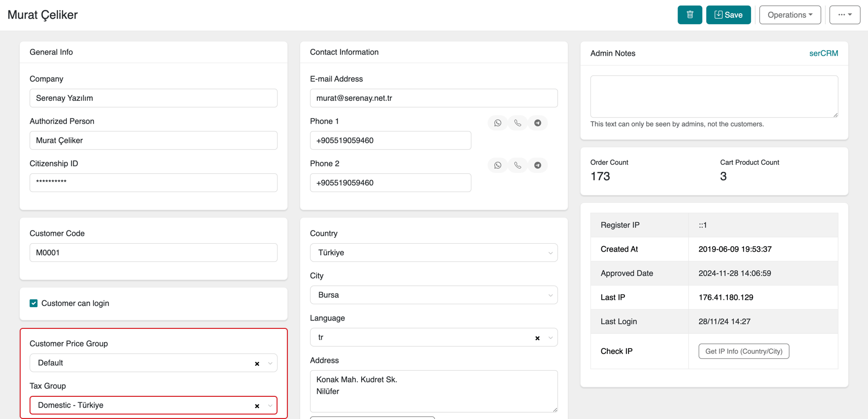
Task: Open the serCRM link
Action: (x=823, y=53)
